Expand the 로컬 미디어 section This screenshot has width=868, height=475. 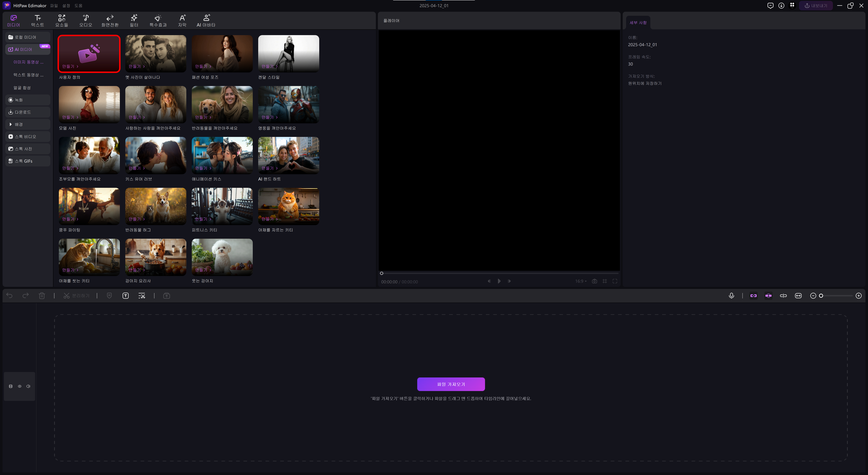pos(28,37)
